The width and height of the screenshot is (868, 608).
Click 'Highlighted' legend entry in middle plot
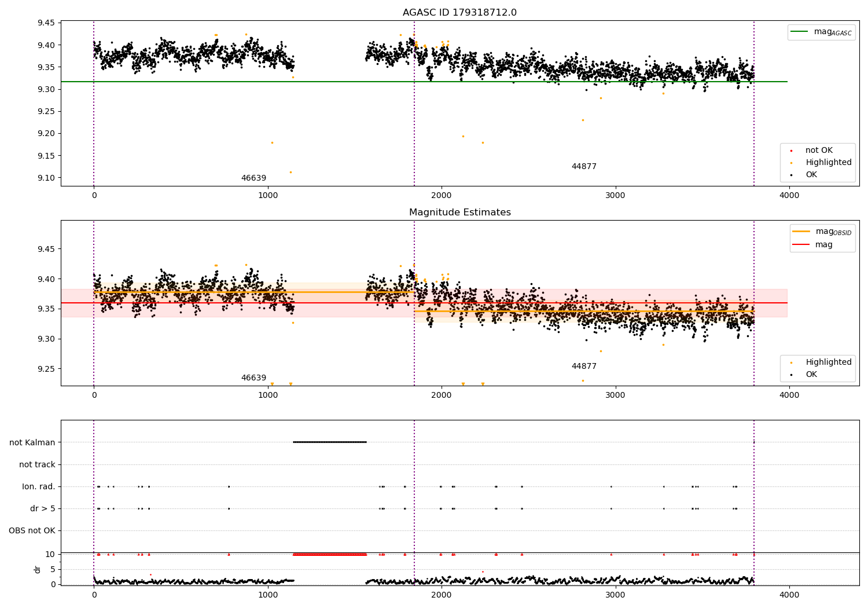click(821, 362)
